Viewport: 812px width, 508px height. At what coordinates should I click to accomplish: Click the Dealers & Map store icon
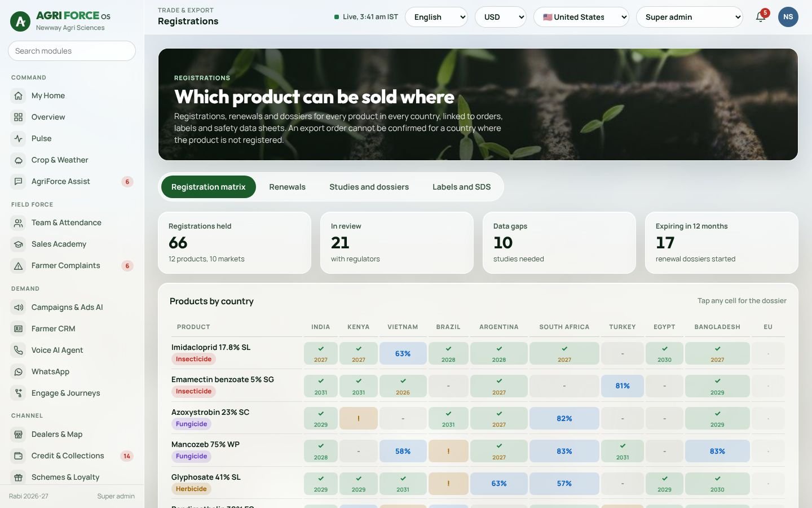19,435
